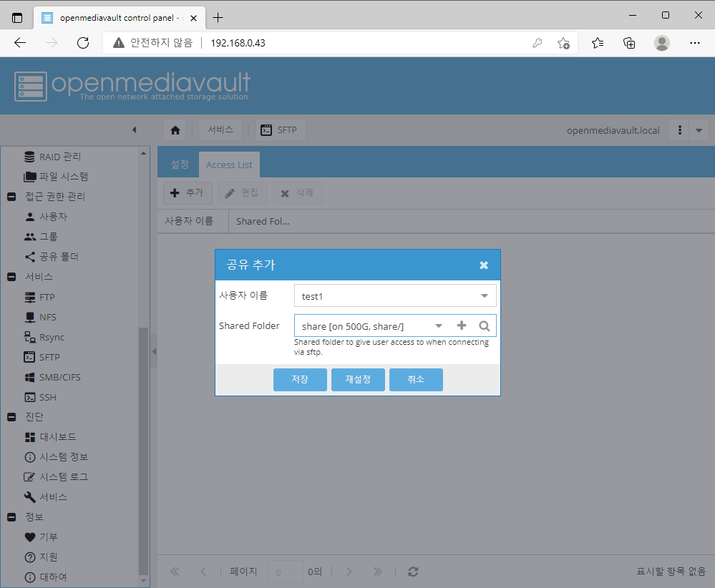Open Rsync service page
This screenshot has height=588, width=715.
pyautogui.click(x=44, y=338)
